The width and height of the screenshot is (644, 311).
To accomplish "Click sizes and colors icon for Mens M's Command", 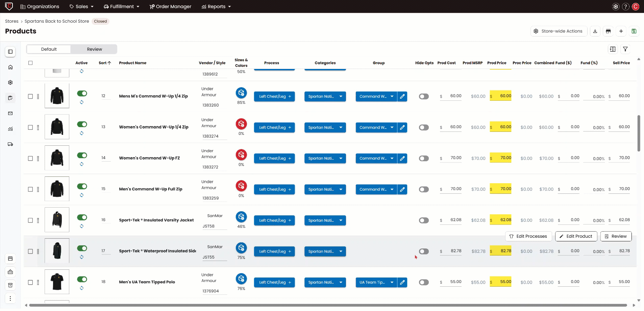I will (x=241, y=93).
